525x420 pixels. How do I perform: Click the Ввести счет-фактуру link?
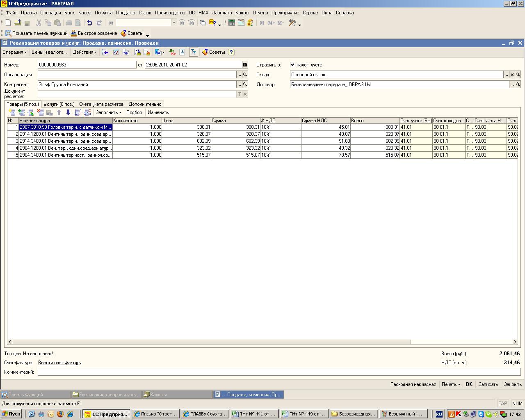point(59,363)
